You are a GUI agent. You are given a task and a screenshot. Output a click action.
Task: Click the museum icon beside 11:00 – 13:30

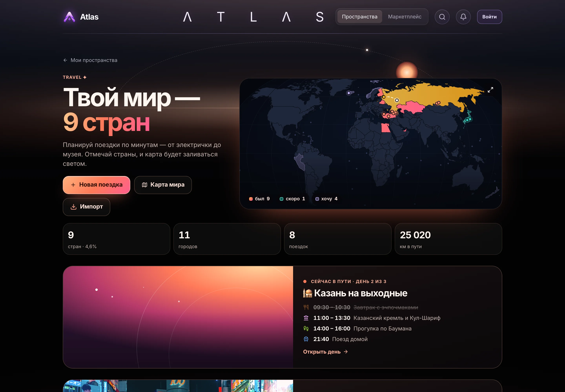[x=306, y=318]
